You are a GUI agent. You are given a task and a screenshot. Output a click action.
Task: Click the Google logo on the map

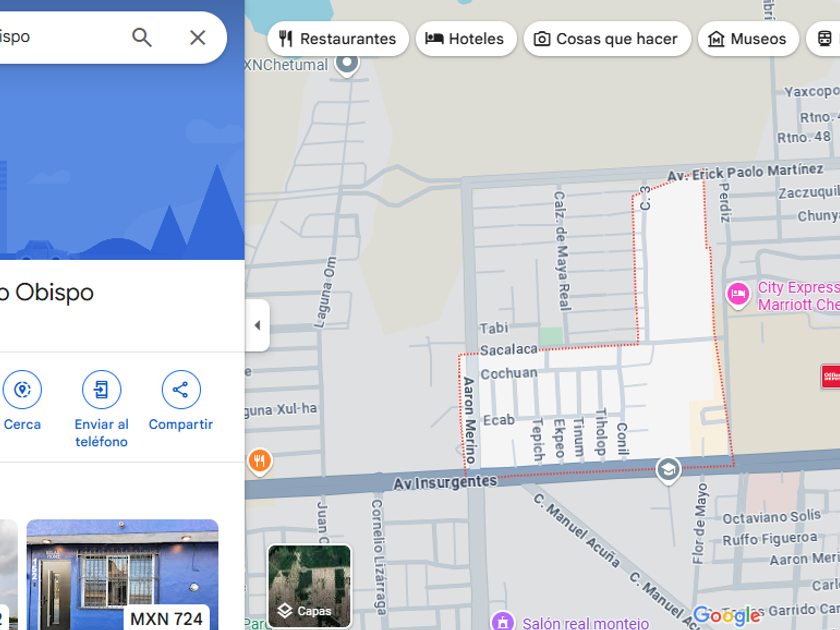point(726,616)
